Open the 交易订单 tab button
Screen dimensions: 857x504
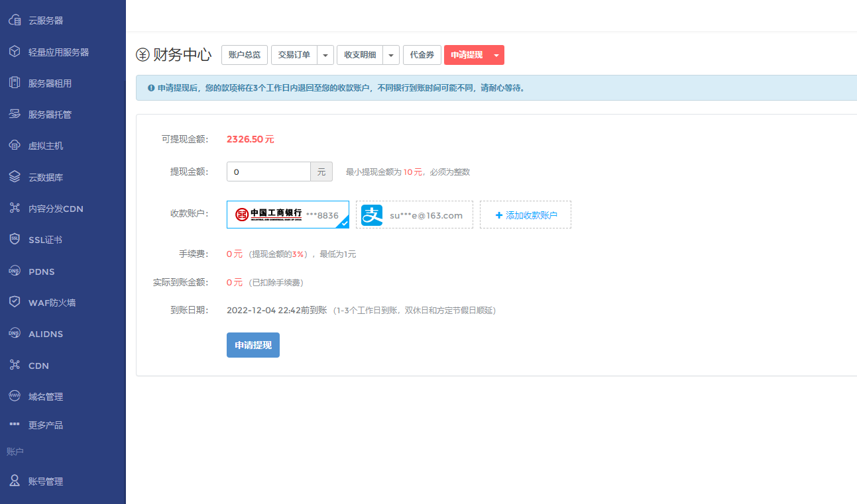point(294,55)
